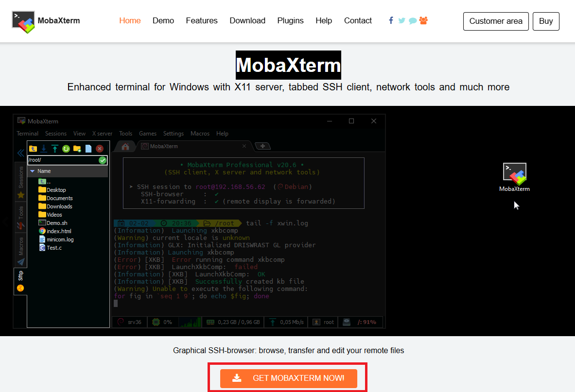Screen dimensions: 575x392
Task: Switch to the Macros side tab
Action: point(21,251)
